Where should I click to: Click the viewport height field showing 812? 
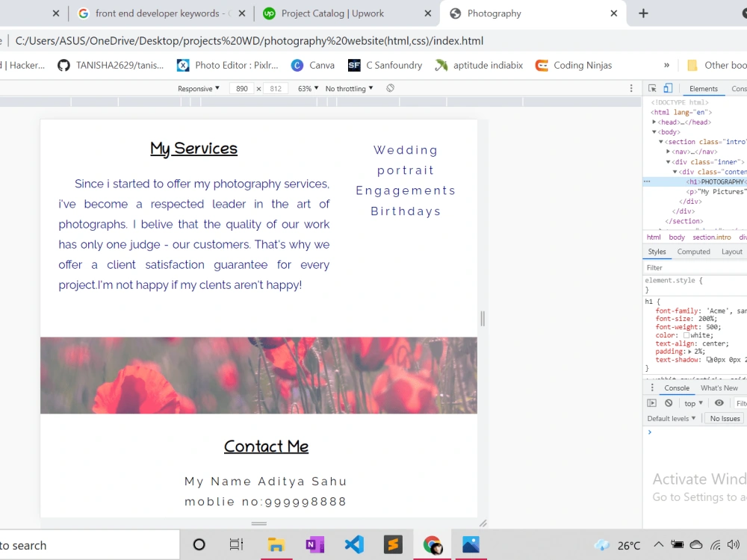click(x=276, y=89)
